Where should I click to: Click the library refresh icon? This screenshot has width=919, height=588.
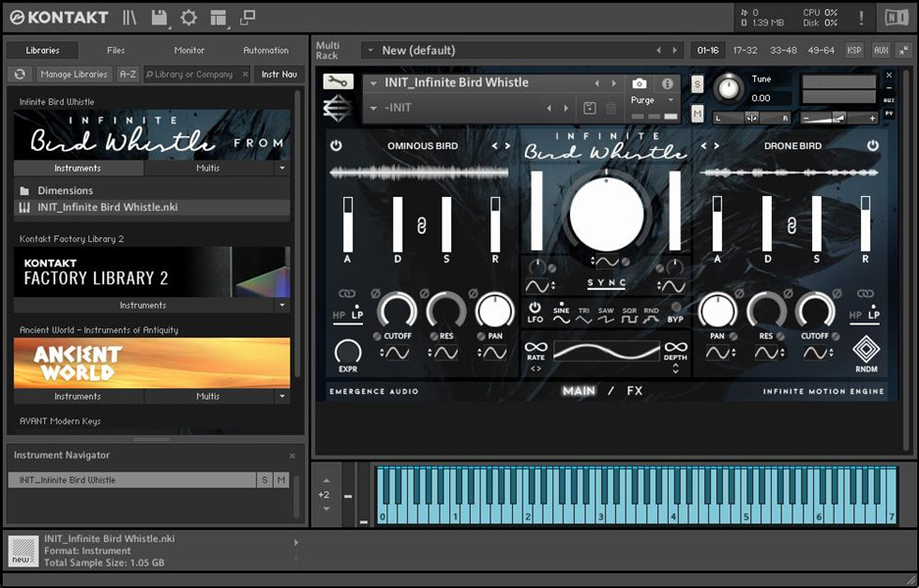tap(20, 74)
